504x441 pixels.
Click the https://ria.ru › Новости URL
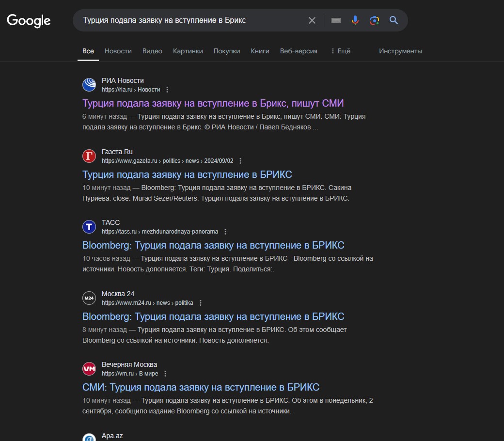[x=131, y=90]
